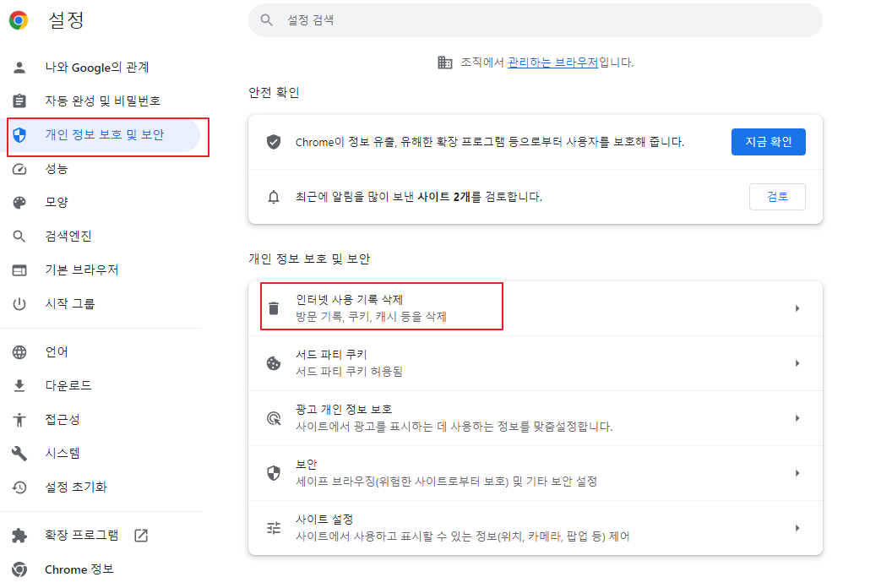
Task: Click the bell notification icon
Action: point(274,198)
